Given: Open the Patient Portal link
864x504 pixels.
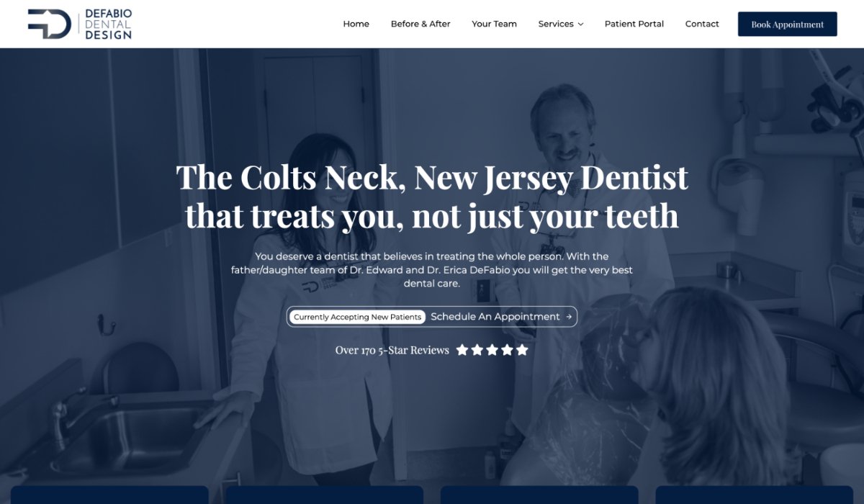Looking at the screenshot, I should pyautogui.click(x=634, y=24).
